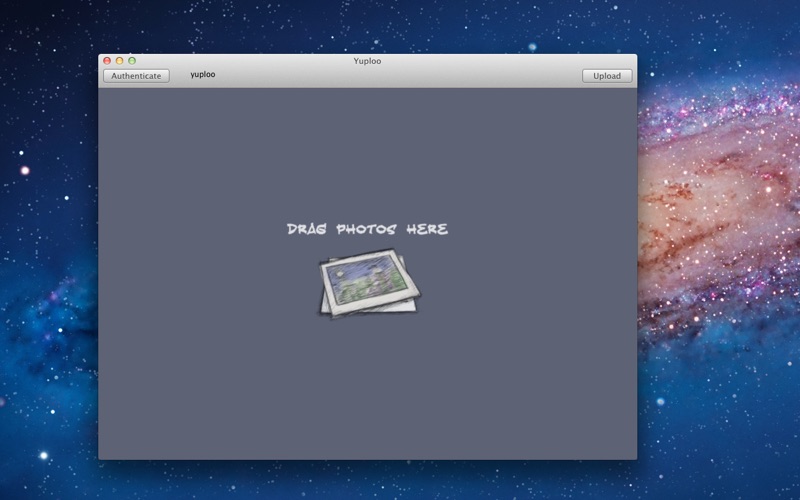Viewport: 800px width, 500px height.
Task: Zoom the window using the green button
Action: [x=131, y=61]
